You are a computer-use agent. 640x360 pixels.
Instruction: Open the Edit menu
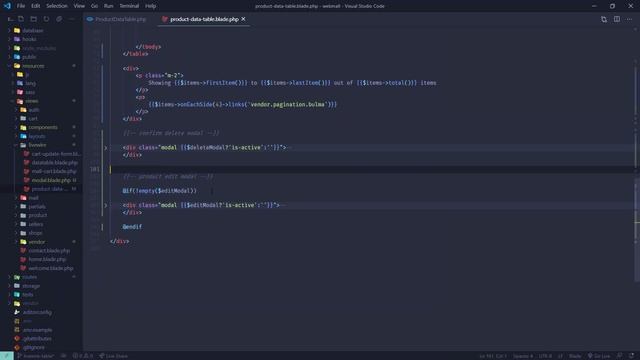coord(36,6)
